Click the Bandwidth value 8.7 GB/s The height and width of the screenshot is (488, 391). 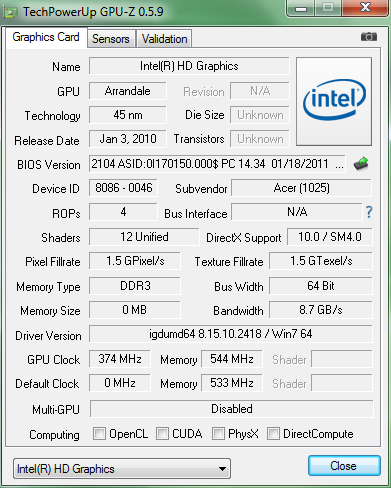pos(321,310)
